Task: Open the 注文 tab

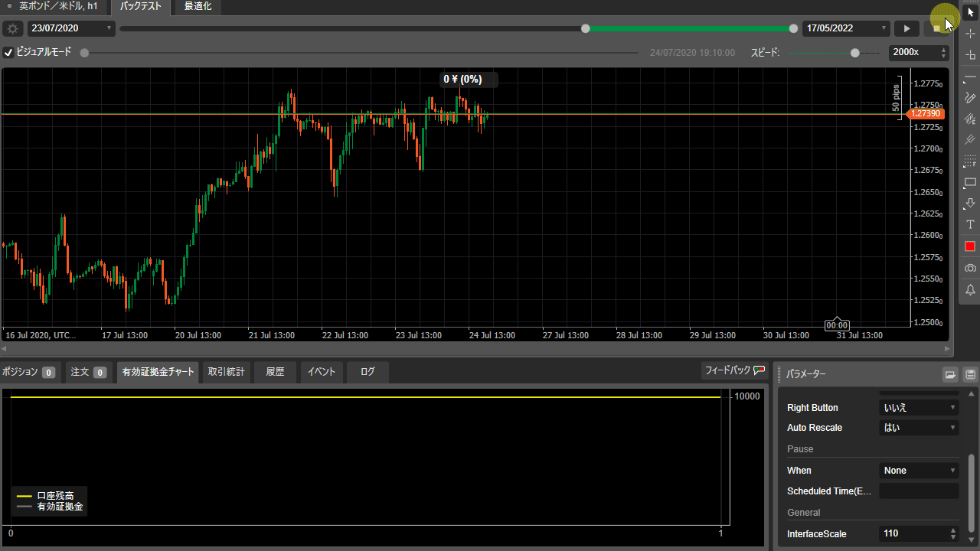Action: click(x=89, y=372)
